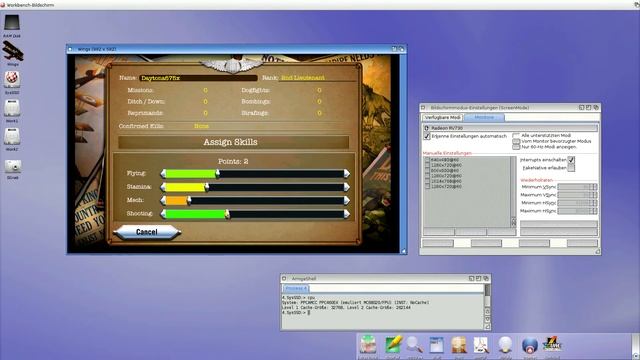Switch to the 'Verfügbare Modi' tab
The image size is (640, 360).
442,118
